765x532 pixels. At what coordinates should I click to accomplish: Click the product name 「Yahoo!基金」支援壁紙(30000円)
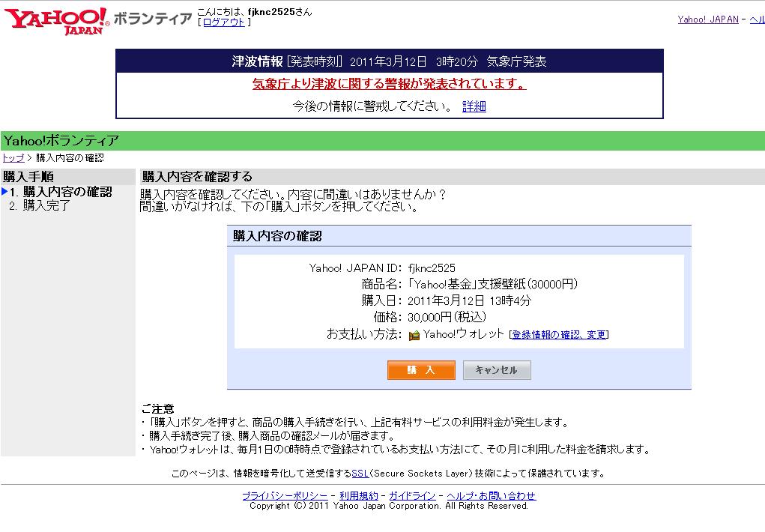pos(493,285)
